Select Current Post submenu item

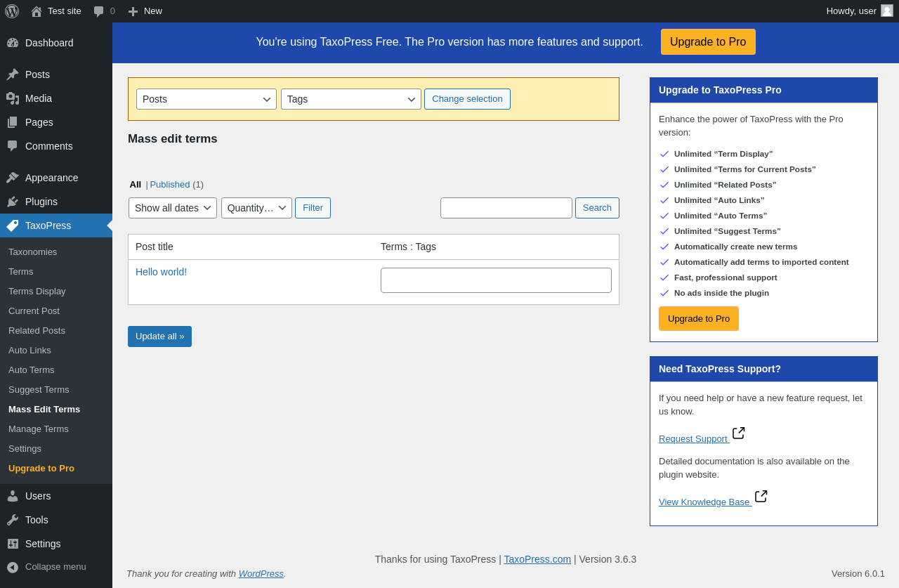(34, 311)
